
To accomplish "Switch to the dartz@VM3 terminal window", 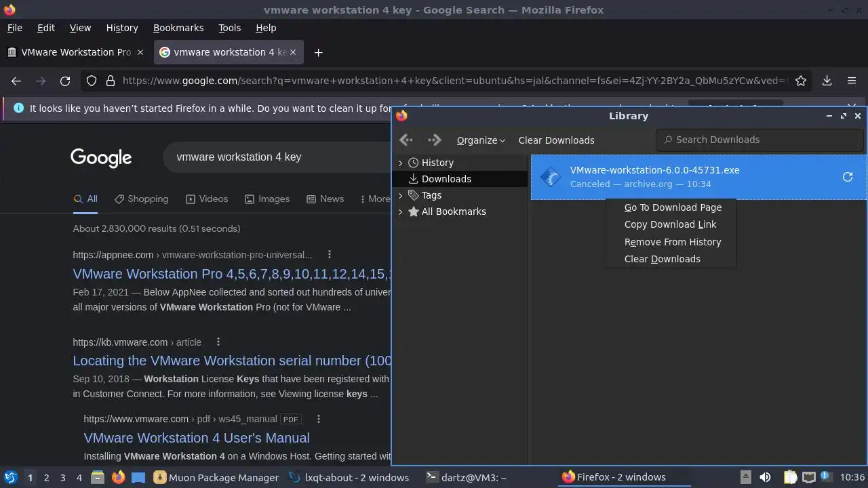I will point(467,477).
